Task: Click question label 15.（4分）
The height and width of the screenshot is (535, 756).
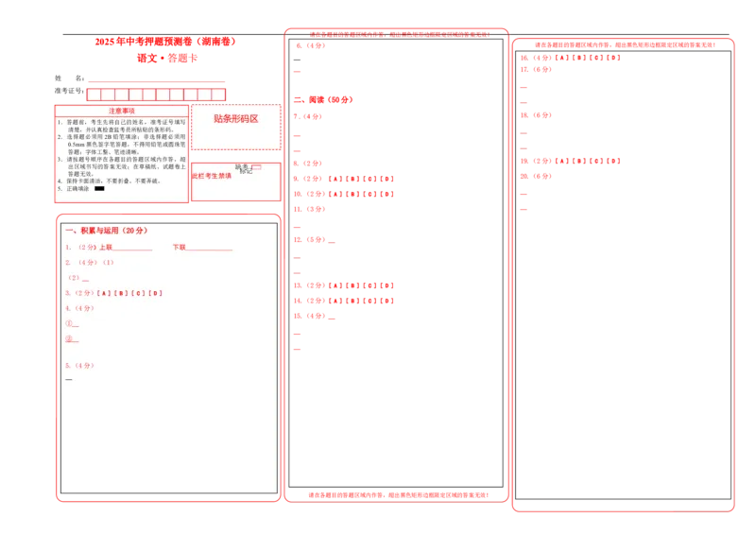Action: pyautogui.click(x=310, y=316)
